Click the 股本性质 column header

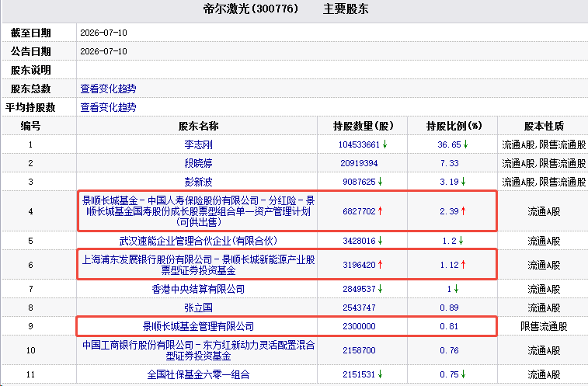(544, 126)
